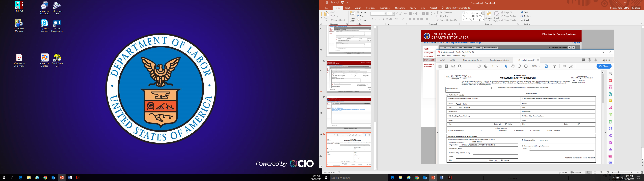
Task: Open the Insert ribbon tab
Action: pyautogui.click(x=347, y=8)
